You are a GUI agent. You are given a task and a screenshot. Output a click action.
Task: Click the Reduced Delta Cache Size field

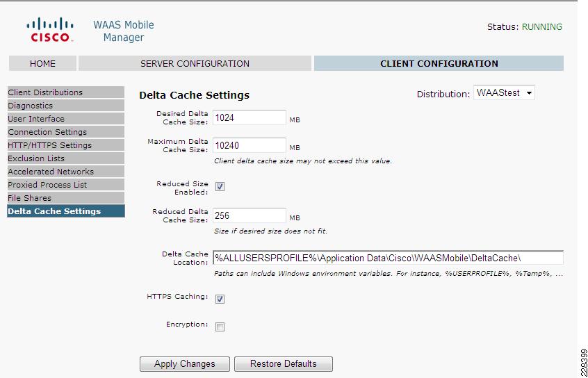[250, 215]
